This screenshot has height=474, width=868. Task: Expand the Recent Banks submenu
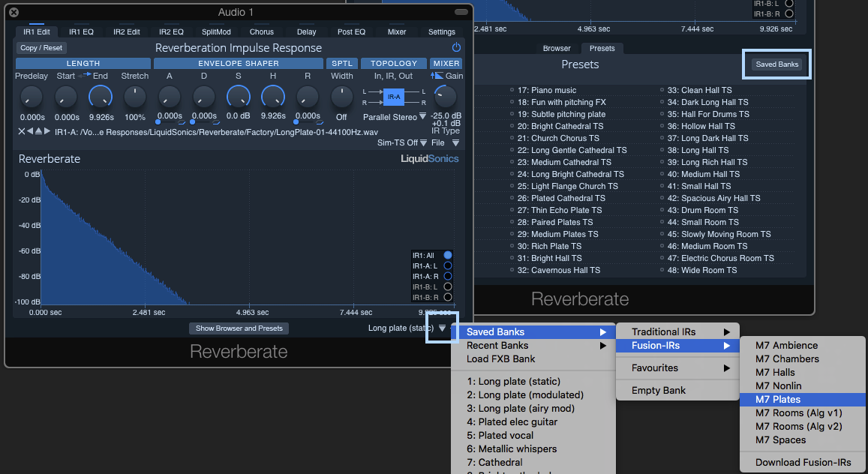click(x=533, y=345)
